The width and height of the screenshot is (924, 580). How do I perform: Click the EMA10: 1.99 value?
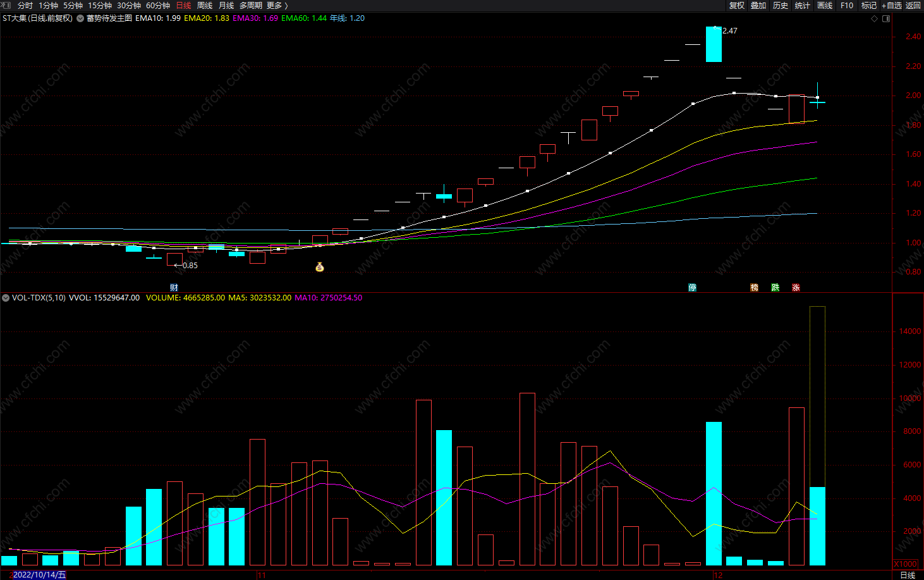158,18
